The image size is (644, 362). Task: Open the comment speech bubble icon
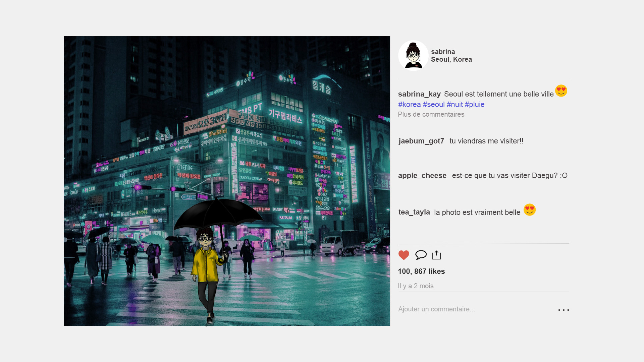[x=421, y=255]
